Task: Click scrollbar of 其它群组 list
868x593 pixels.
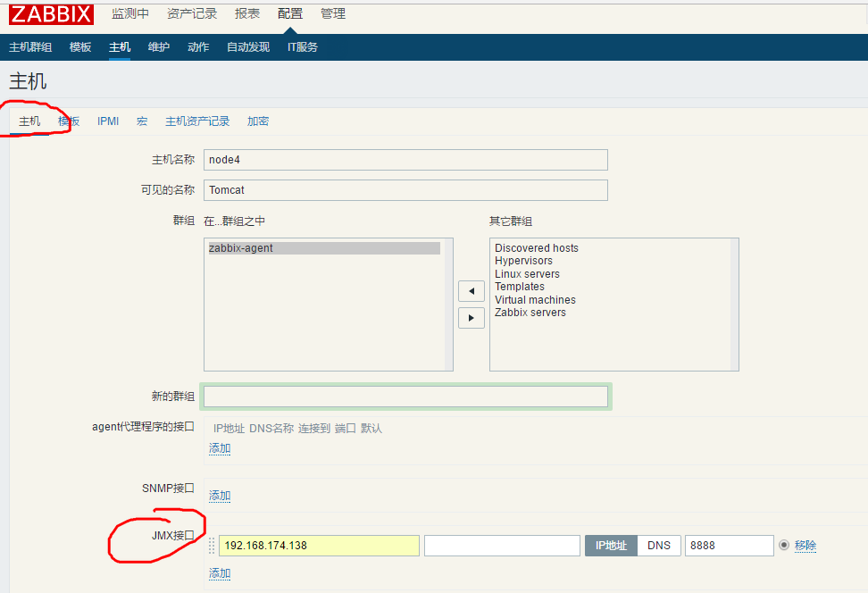Action: coord(734,305)
